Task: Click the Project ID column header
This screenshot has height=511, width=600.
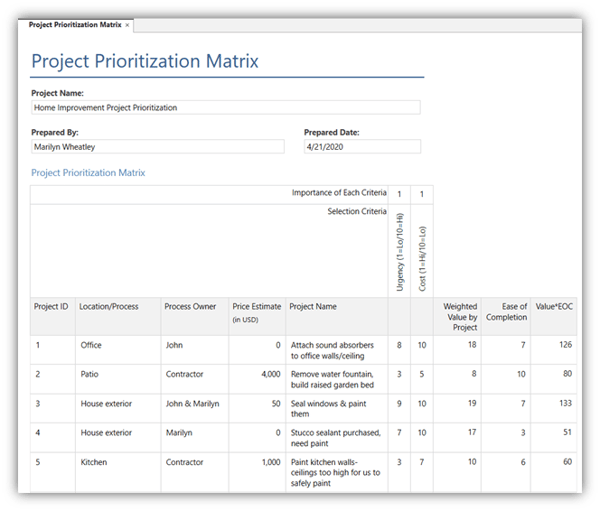Action: coord(52,307)
